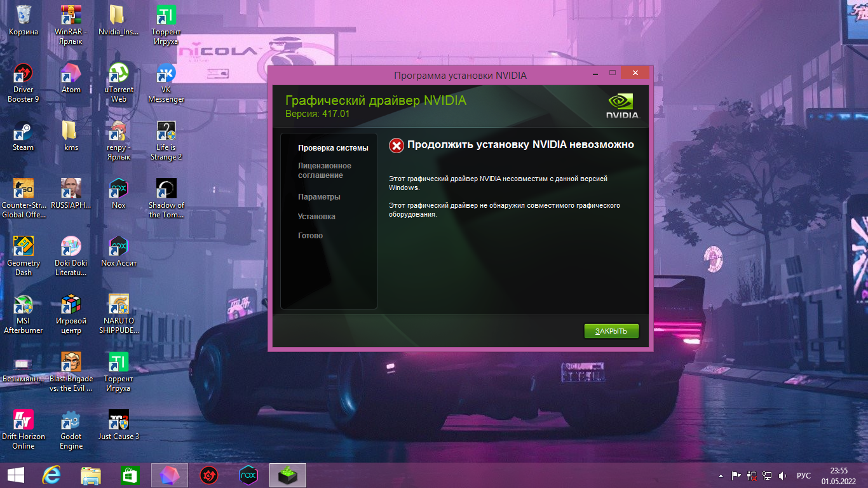The image size is (868, 488).
Task: Select the uTorrent Web desktop icon
Action: click(x=118, y=83)
